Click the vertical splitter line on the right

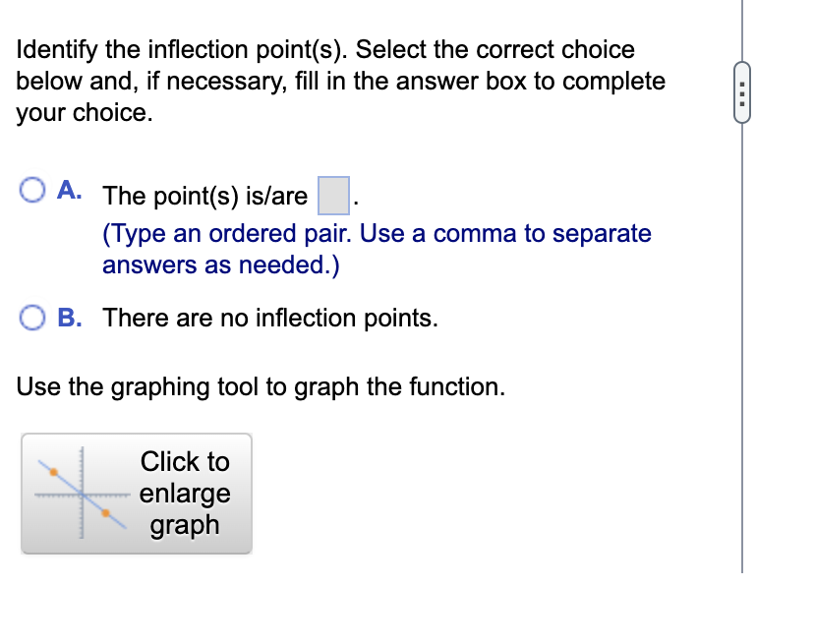tap(742, 295)
